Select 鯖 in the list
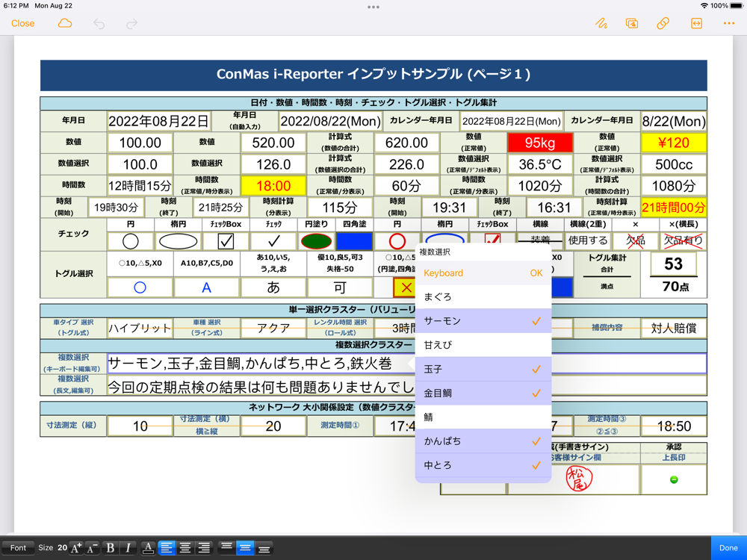This screenshot has height=560, width=747. (x=483, y=417)
